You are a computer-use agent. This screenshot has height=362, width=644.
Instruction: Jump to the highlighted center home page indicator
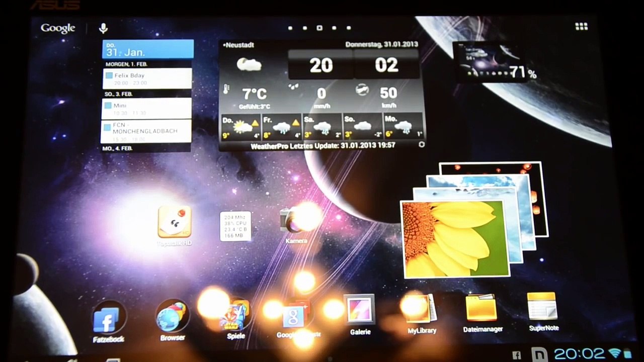[319, 28]
